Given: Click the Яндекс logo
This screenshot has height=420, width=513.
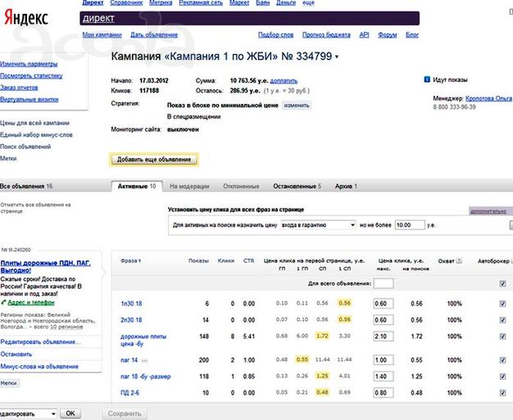Looking at the screenshot, I should (26, 17).
